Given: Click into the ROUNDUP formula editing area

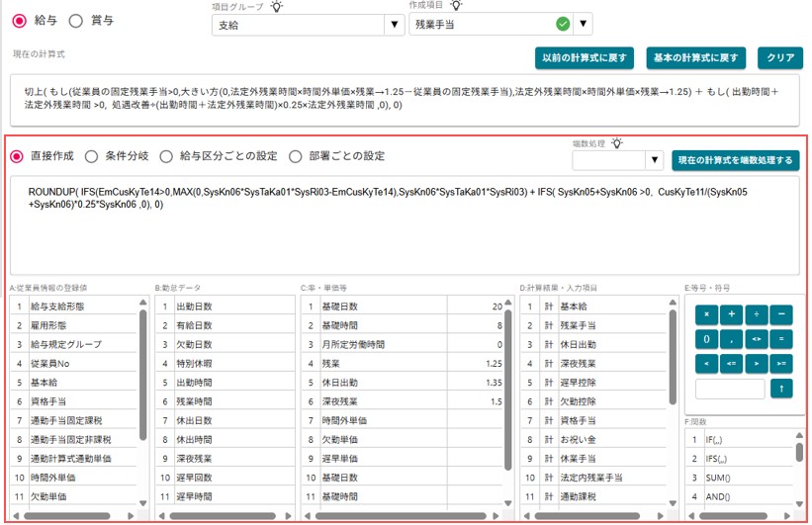Looking at the screenshot, I should (405, 225).
